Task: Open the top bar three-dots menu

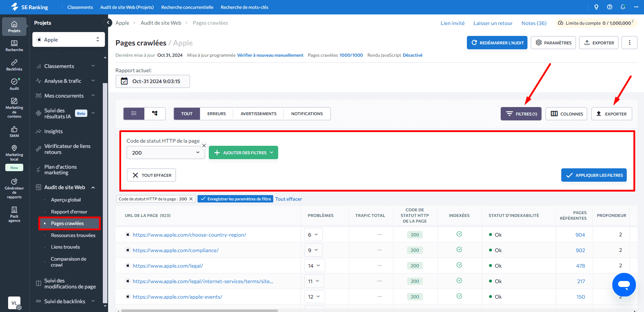Action: [636, 7]
